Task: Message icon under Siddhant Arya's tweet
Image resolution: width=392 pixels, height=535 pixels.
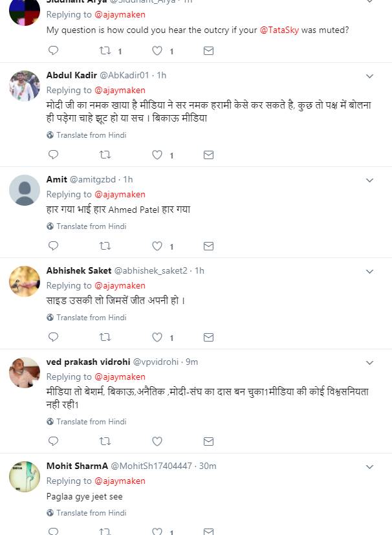Action: 208,50
